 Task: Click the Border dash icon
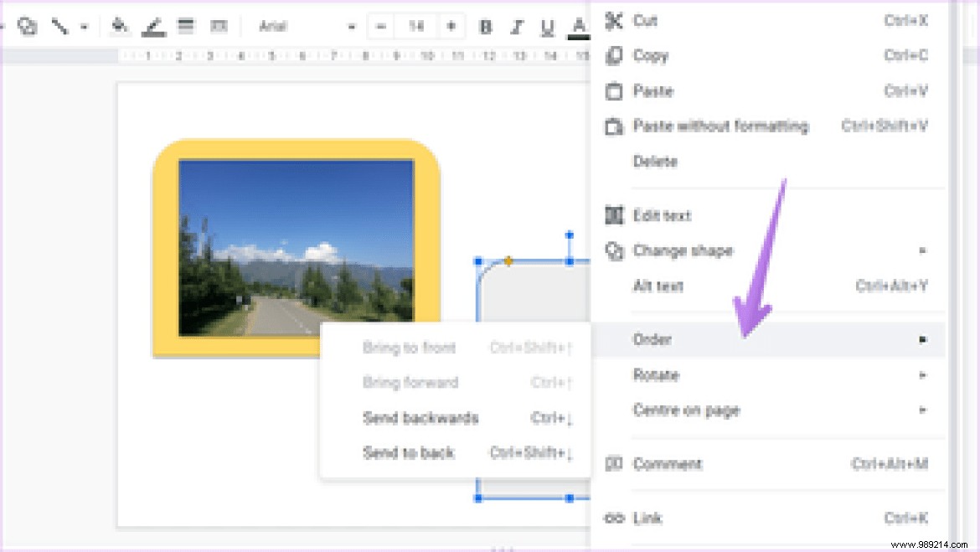point(219,26)
